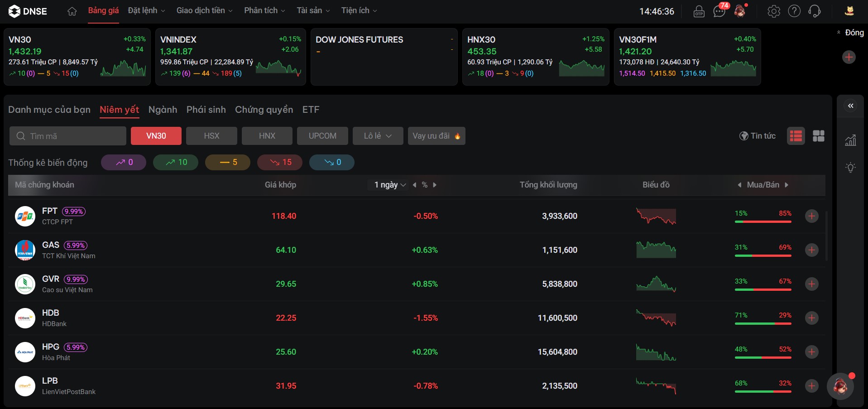Switch to Niêm yết tab

click(x=120, y=110)
